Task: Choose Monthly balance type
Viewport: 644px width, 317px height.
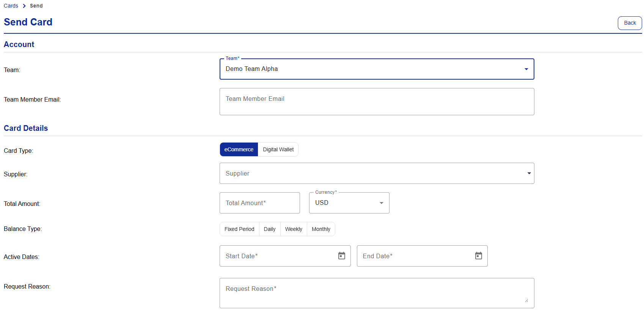Action: pyautogui.click(x=321, y=229)
